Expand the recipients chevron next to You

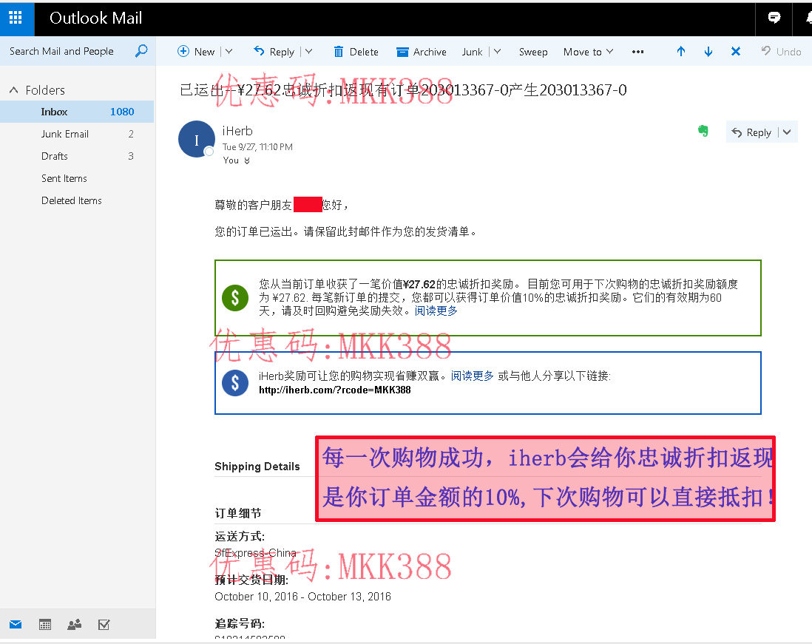(247, 160)
